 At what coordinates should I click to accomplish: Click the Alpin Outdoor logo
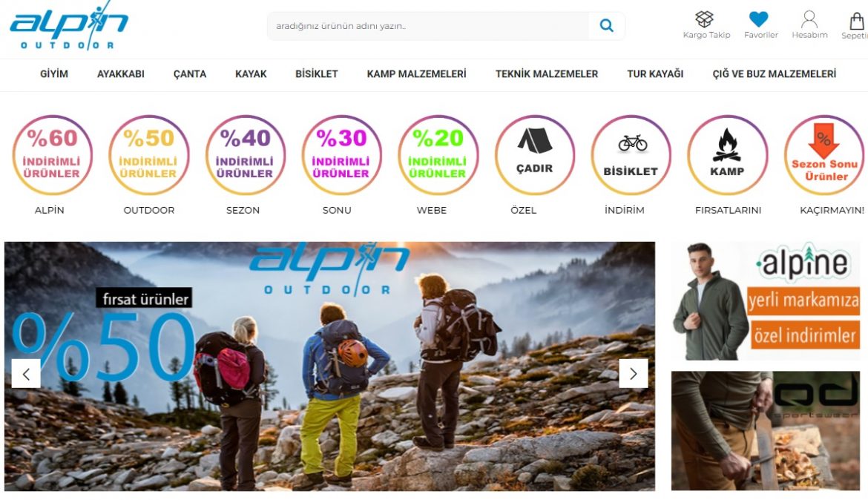pos(69,26)
